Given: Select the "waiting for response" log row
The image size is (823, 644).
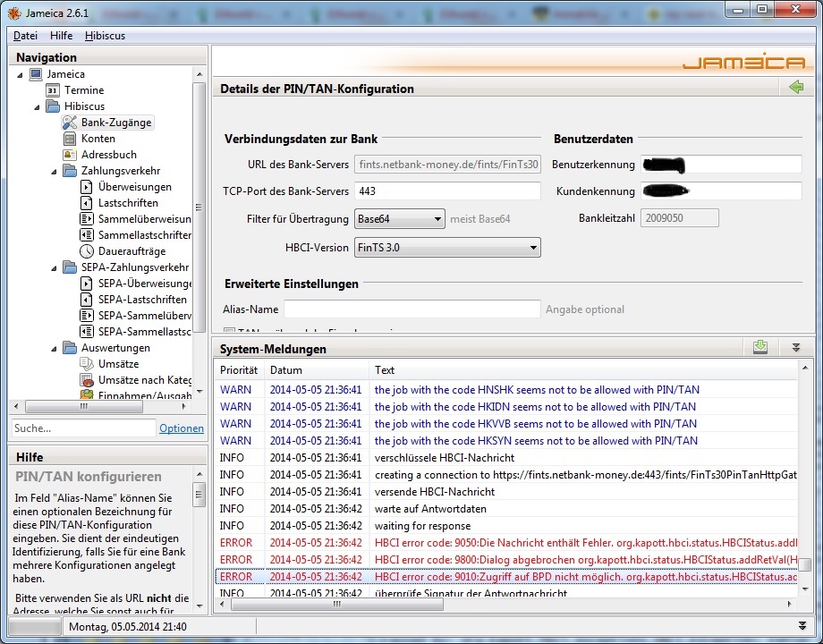Looking at the screenshot, I should [506, 526].
